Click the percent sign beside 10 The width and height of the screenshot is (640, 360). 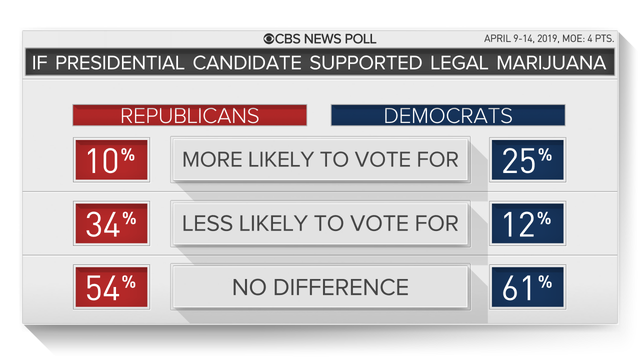(x=128, y=154)
